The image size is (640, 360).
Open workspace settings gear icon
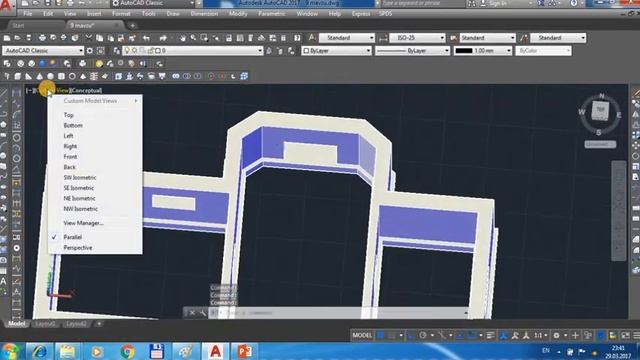90,51
